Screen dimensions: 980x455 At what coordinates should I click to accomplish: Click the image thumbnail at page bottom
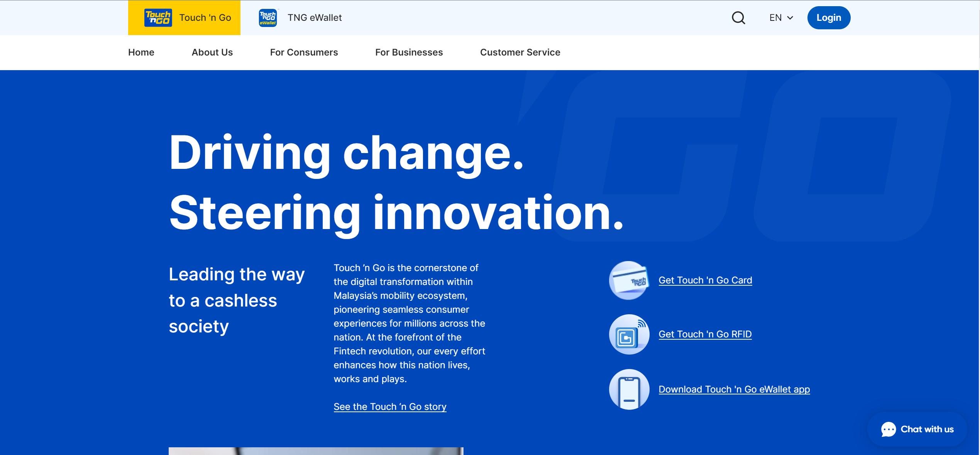coord(316,451)
